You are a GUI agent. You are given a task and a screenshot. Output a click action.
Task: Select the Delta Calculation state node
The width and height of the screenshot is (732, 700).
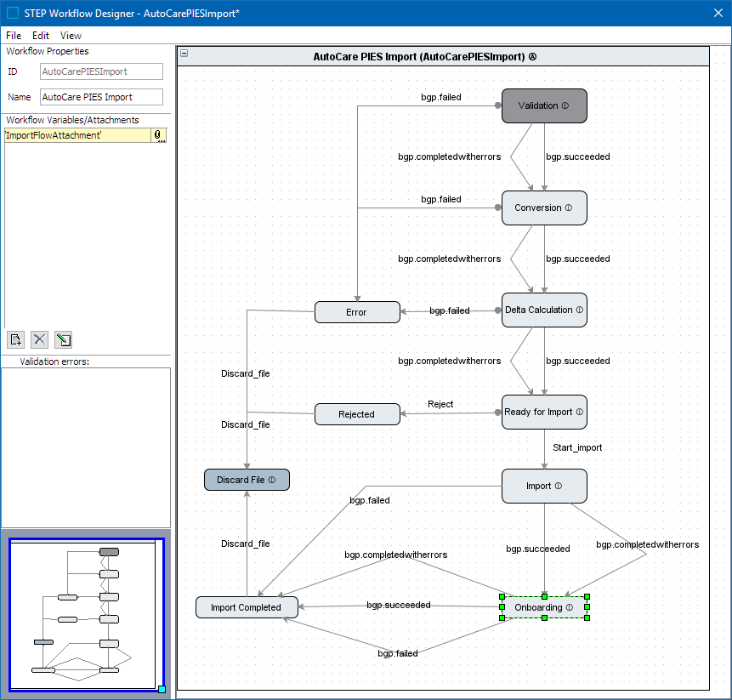(x=544, y=310)
